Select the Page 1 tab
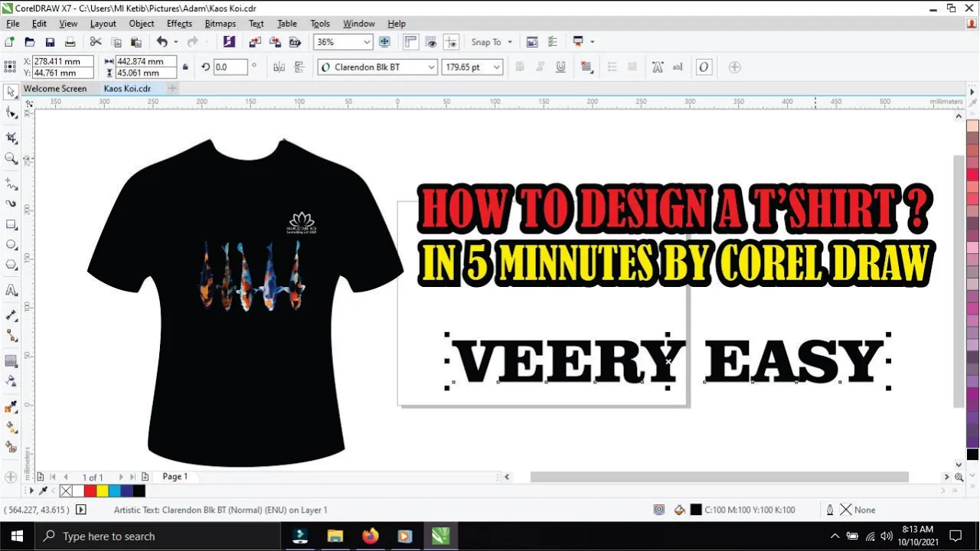The image size is (980, 551). tap(175, 477)
